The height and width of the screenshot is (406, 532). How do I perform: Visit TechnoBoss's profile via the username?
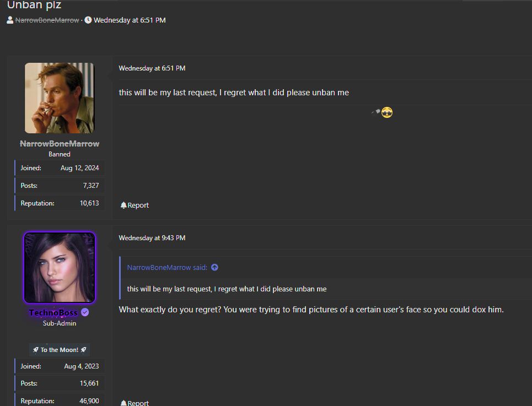[53, 313]
